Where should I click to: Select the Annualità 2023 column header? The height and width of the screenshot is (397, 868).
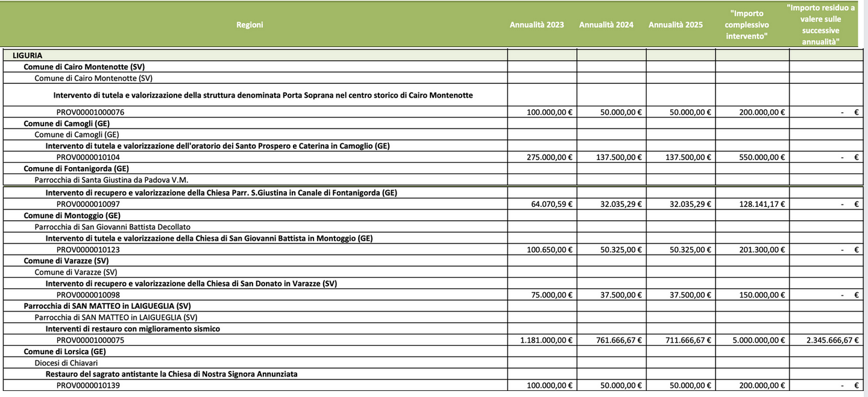point(537,25)
